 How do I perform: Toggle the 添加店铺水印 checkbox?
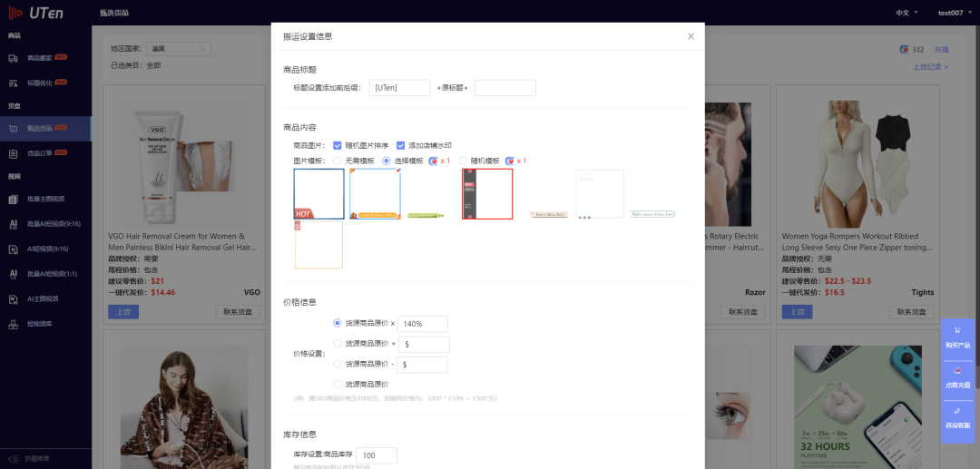(401, 145)
